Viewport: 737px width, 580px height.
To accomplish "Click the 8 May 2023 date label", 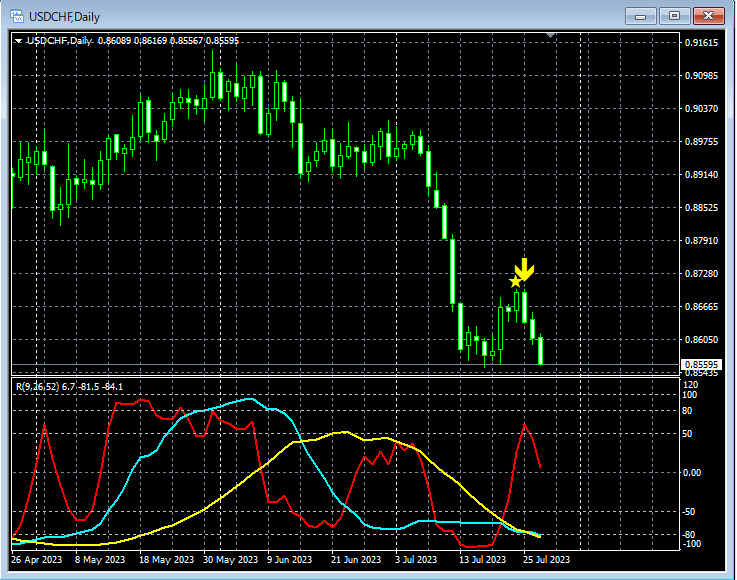I will coord(100,560).
